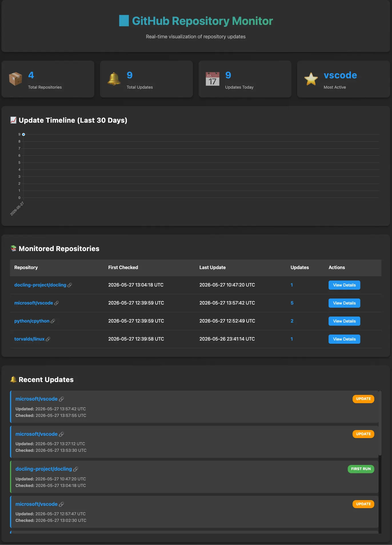Open microsoft/vscode link updated 12:57:47
Image resolution: width=392 pixels, height=545 pixels.
tap(37, 504)
